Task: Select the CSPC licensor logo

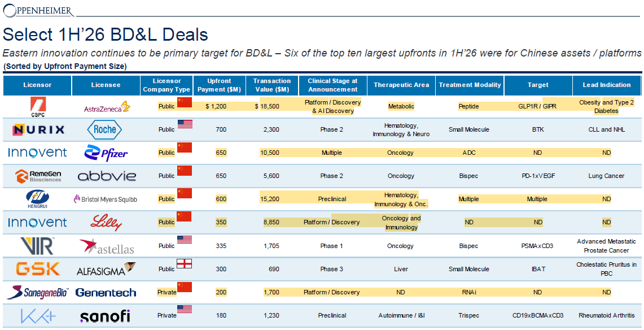Action: (38, 107)
